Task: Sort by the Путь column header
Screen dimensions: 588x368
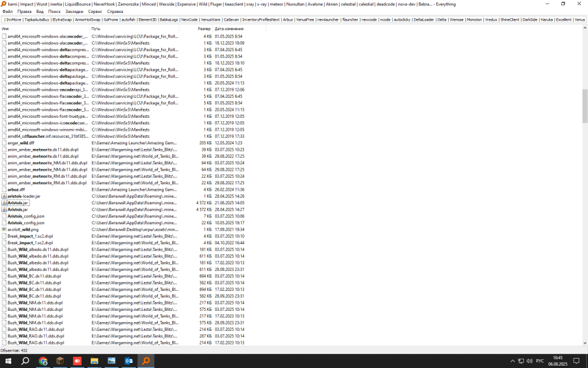Action: click(x=134, y=28)
